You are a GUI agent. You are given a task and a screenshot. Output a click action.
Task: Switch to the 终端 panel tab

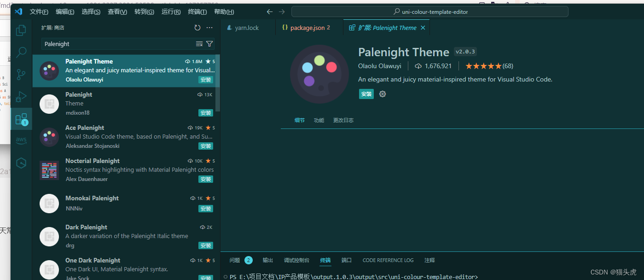[325, 260]
